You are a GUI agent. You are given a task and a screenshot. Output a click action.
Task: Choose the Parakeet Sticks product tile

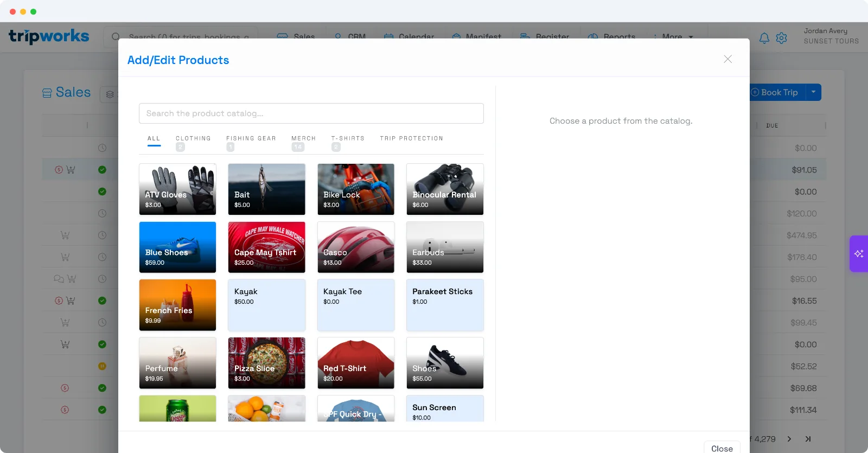(x=445, y=305)
